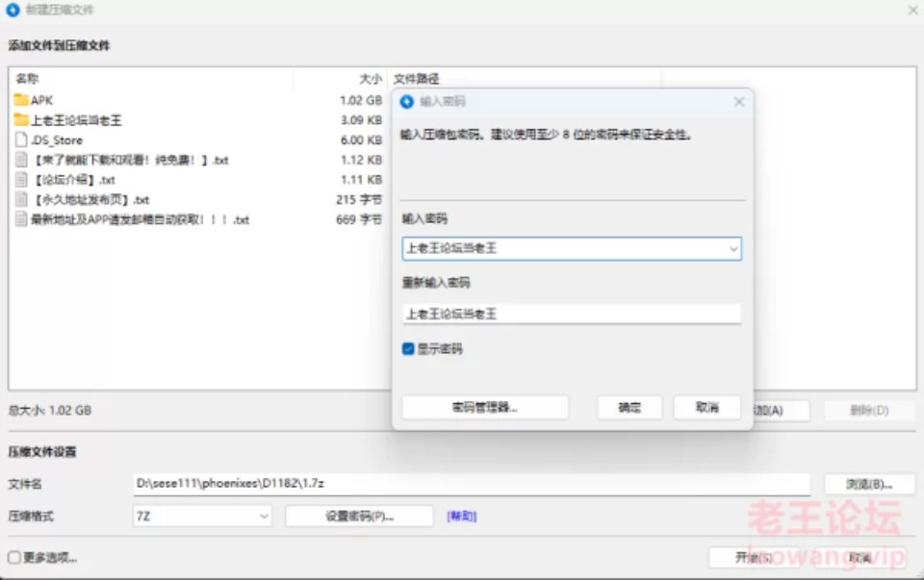Select the .DS_Store file name
The image size is (924, 580).
tap(57, 140)
